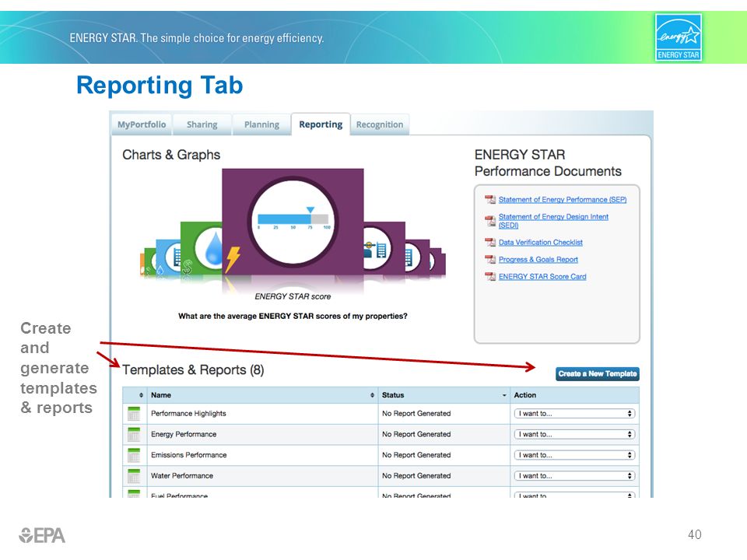747x560 pixels.
Task: Select the Reporting tab
Action: (x=321, y=124)
